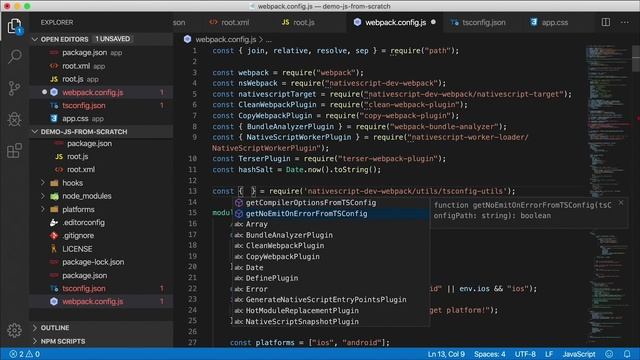The height and width of the screenshot is (360, 640).
Task: Open the notifications bell in status bar
Action: 627,354
